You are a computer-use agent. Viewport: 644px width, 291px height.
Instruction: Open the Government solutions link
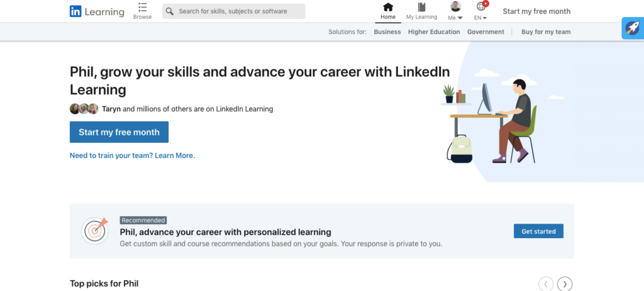[486, 32]
